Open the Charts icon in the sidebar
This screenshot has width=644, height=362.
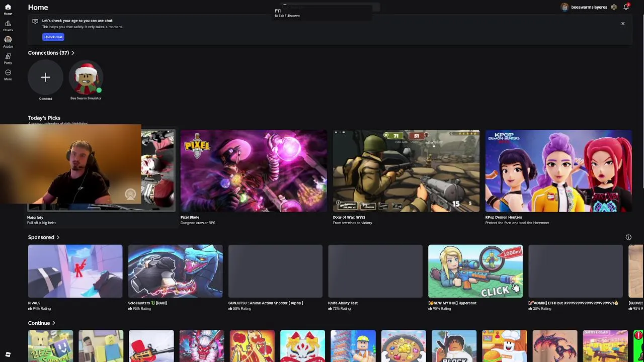point(8,24)
